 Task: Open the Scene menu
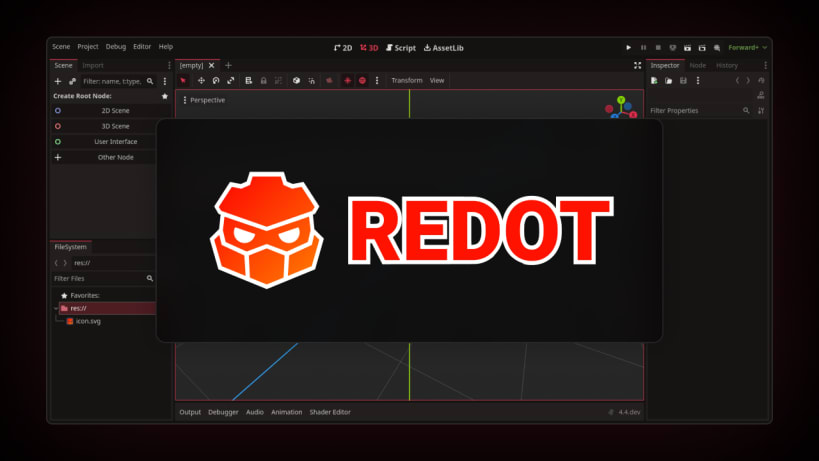point(61,46)
